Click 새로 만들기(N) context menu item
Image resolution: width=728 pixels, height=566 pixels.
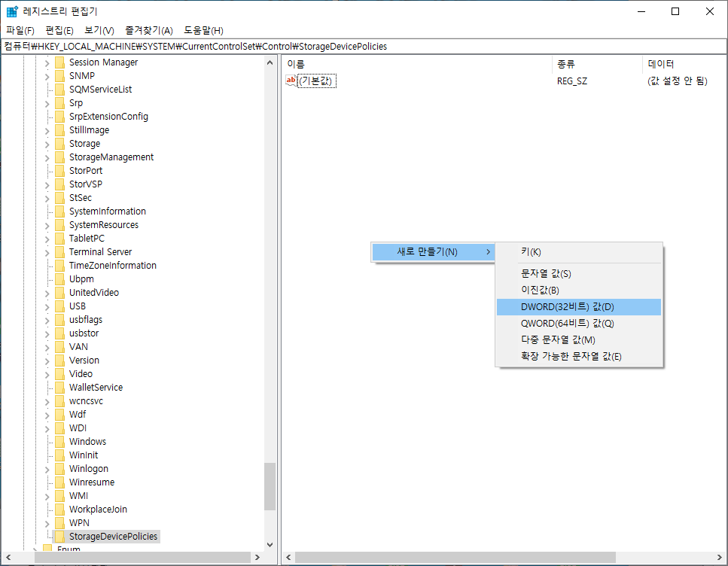pyautogui.click(x=433, y=252)
